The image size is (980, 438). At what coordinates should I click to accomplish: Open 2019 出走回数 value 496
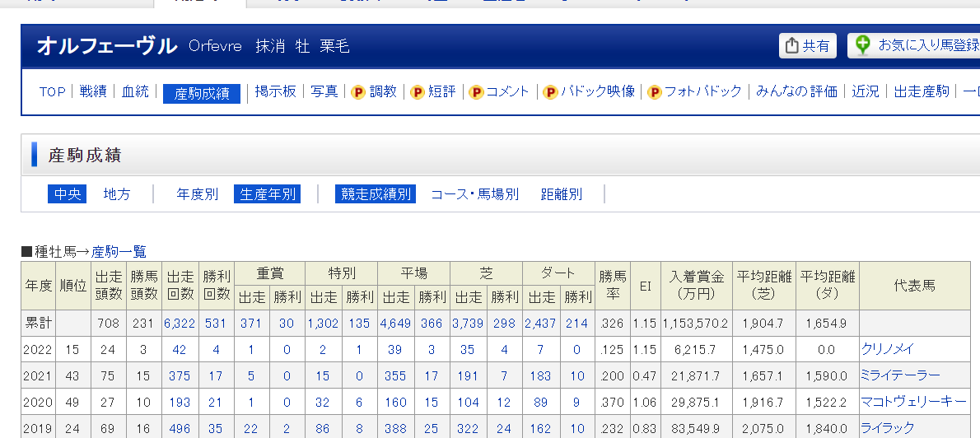180,429
